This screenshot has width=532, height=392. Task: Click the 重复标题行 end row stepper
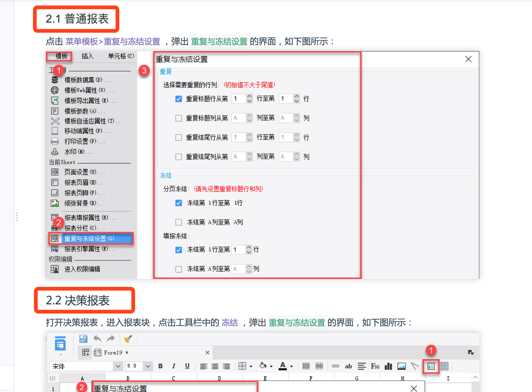(x=297, y=99)
